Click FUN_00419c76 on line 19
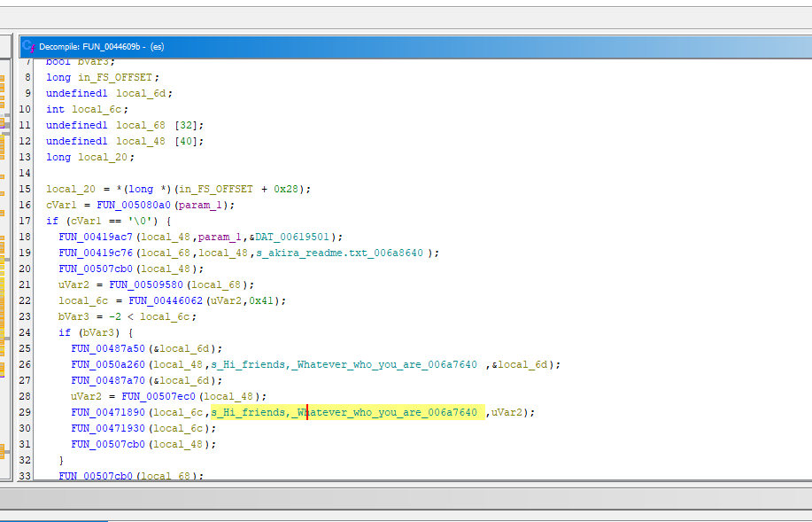 coord(96,253)
